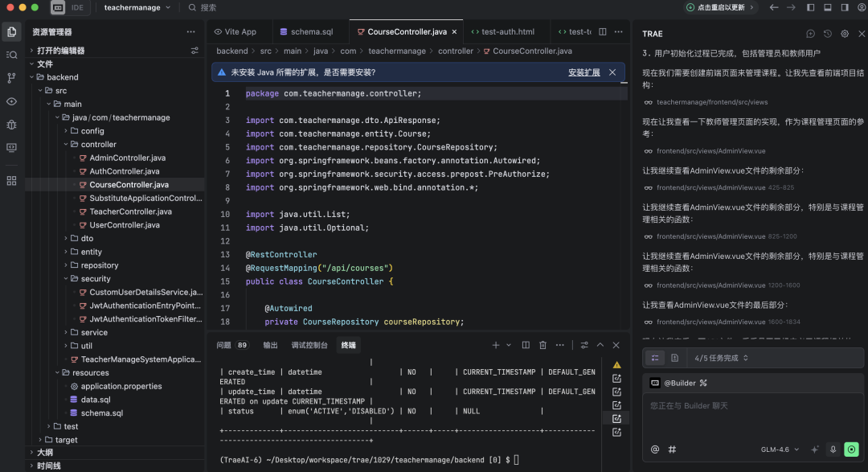Screen dimensions: 868x472
Task: Open terminal panel more actions ellipsis
Action: pyautogui.click(x=560, y=345)
